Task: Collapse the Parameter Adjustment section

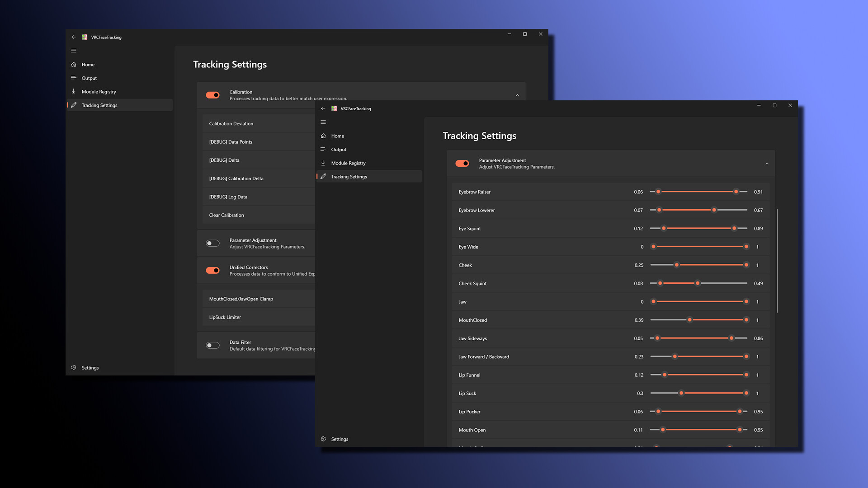Action: [x=767, y=164]
